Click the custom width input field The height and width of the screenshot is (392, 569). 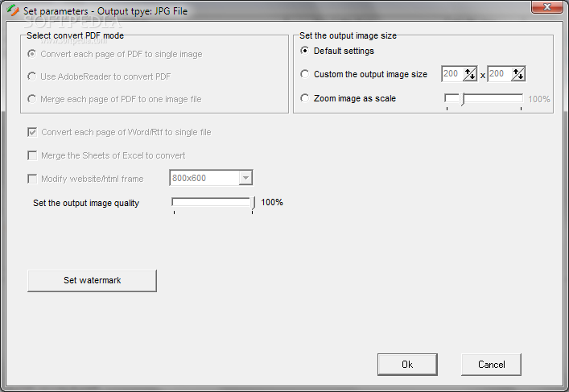452,74
